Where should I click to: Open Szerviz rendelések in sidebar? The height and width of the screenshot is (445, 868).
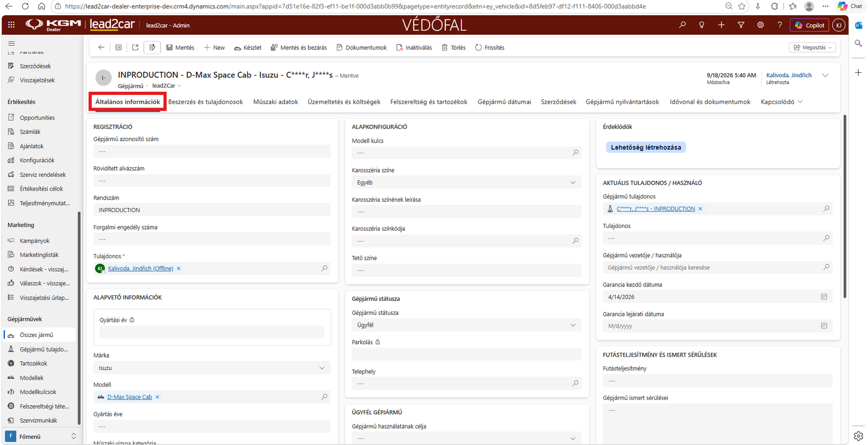click(43, 175)
